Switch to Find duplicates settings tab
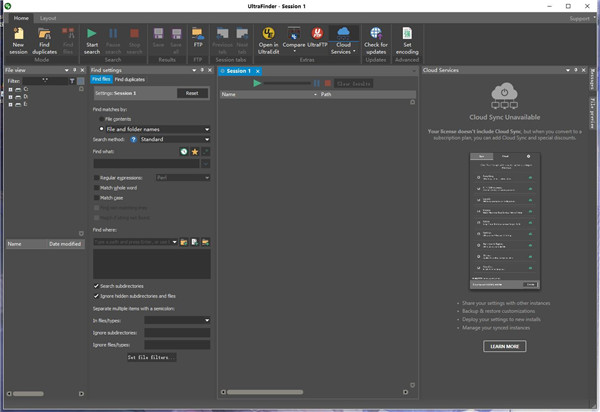 coord(130,79)
